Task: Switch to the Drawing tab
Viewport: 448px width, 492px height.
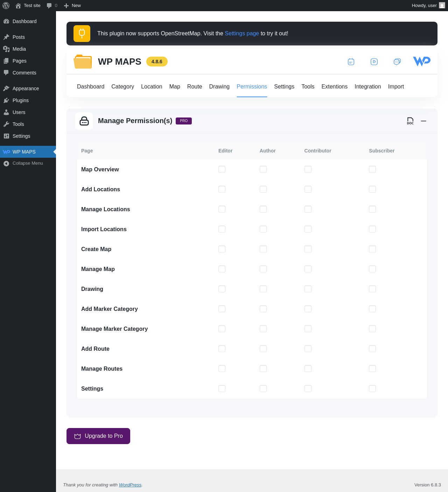Action: 219,87
